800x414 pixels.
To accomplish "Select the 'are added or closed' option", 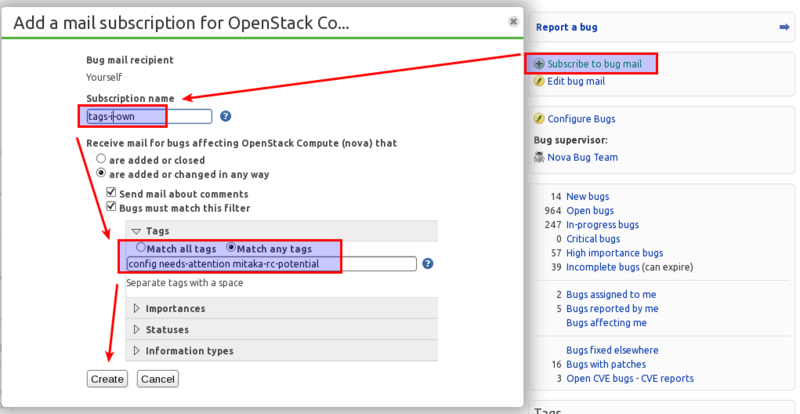I will 101,160.
